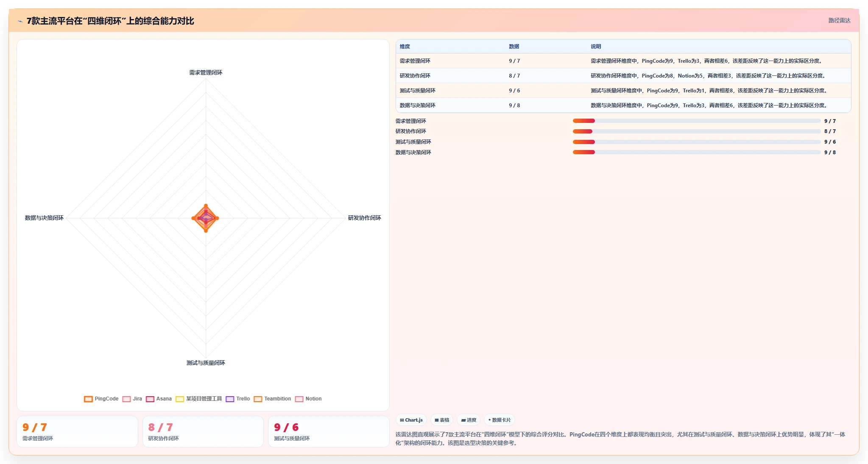
Task: Click the 路径雷达 label in header
Action: click(839, 20)
